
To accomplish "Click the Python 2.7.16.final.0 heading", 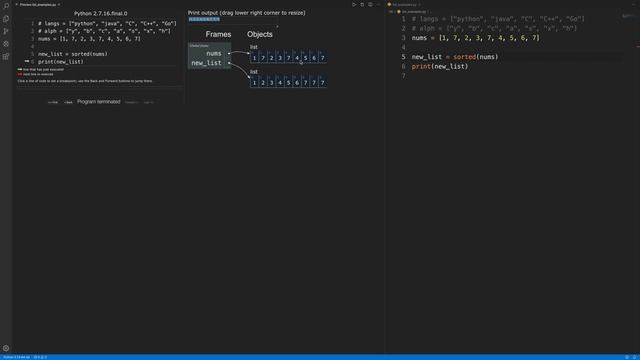I will pyautogui.click(x=100, y=13).
